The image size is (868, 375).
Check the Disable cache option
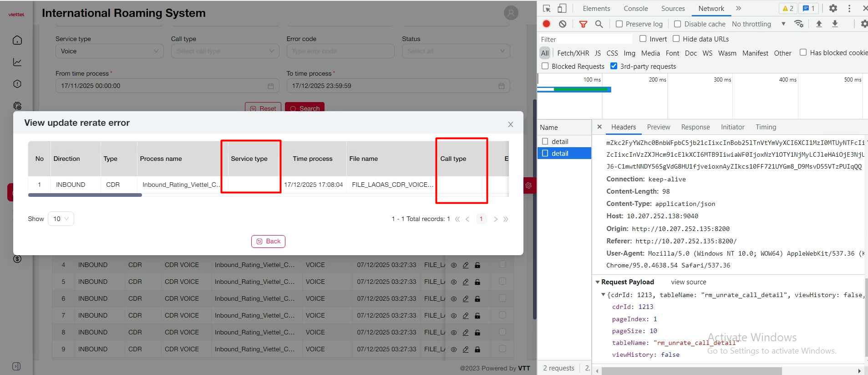click(x=678, y=24)
